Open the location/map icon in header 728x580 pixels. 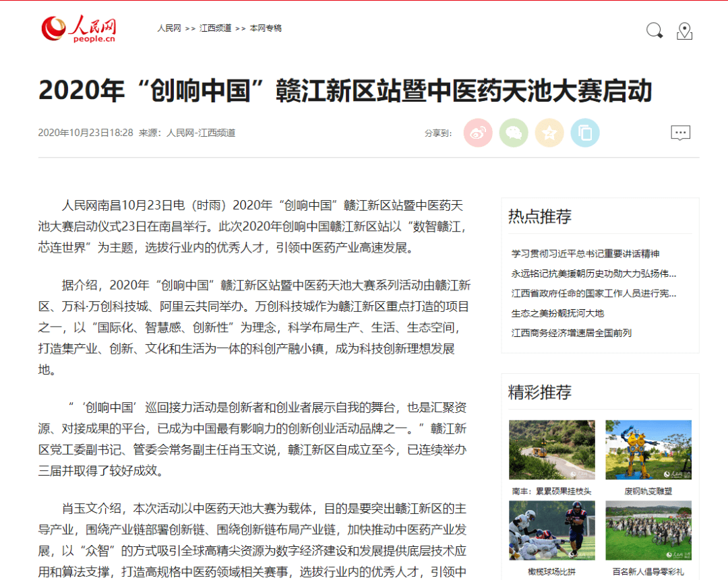pyautogui.click(x=684, y=31)
